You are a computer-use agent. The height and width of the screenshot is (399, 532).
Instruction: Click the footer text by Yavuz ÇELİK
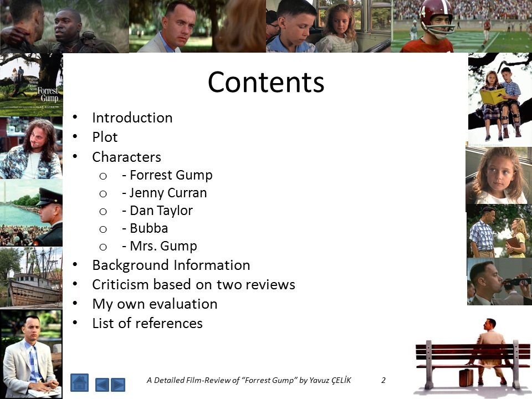(x=249, y=380)
